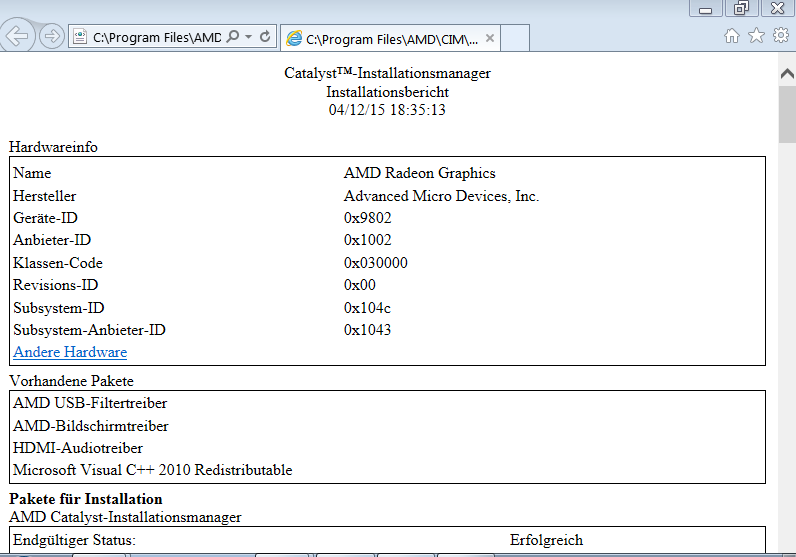
Task: Select the Klassen-Code value 0x030000
Action: tap(376, 263)
